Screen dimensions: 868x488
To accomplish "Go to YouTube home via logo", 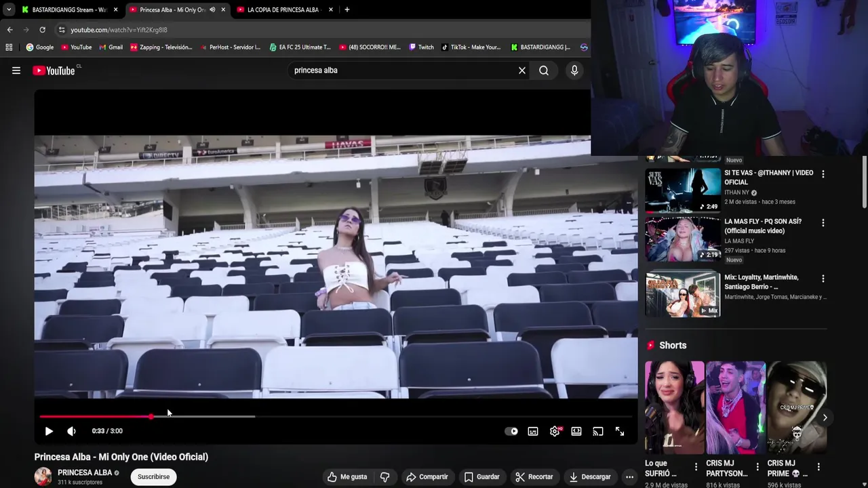I will pyautogui.click(x=54, y=70).
